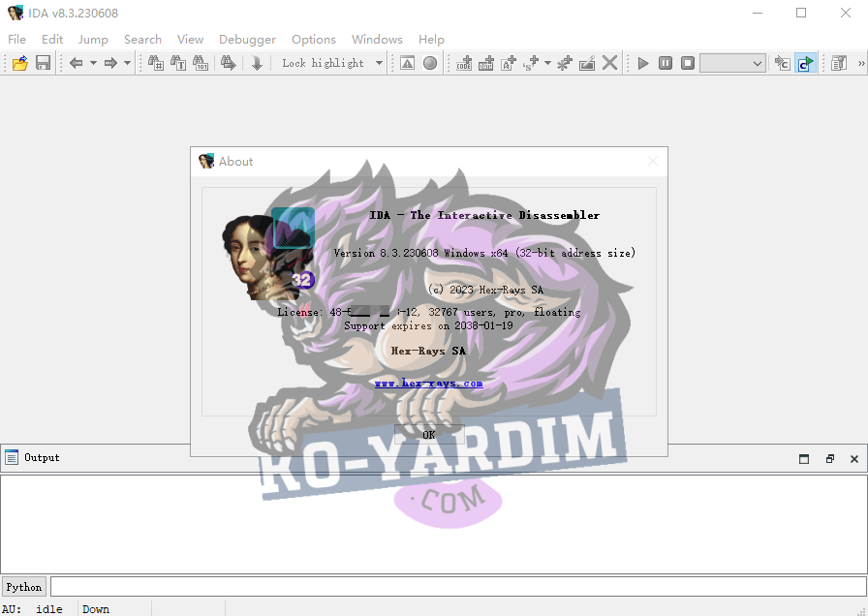The width and height of the screenshot is (868, 616).
Task: Start process with the play button
Action: pyautogui.click(x=643, y=63)
